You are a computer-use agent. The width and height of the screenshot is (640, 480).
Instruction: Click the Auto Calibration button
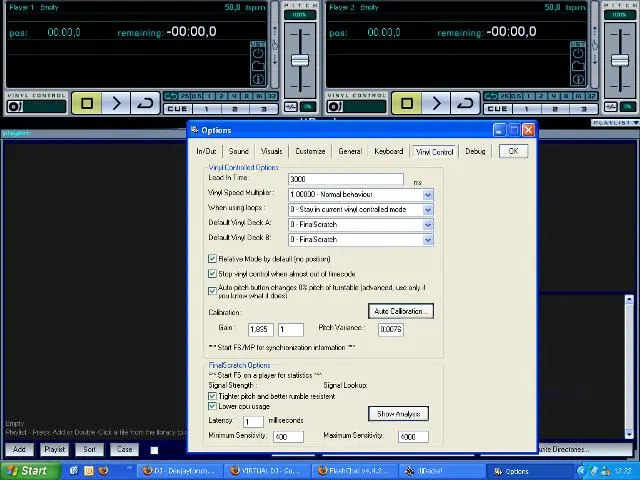(400, 312)
